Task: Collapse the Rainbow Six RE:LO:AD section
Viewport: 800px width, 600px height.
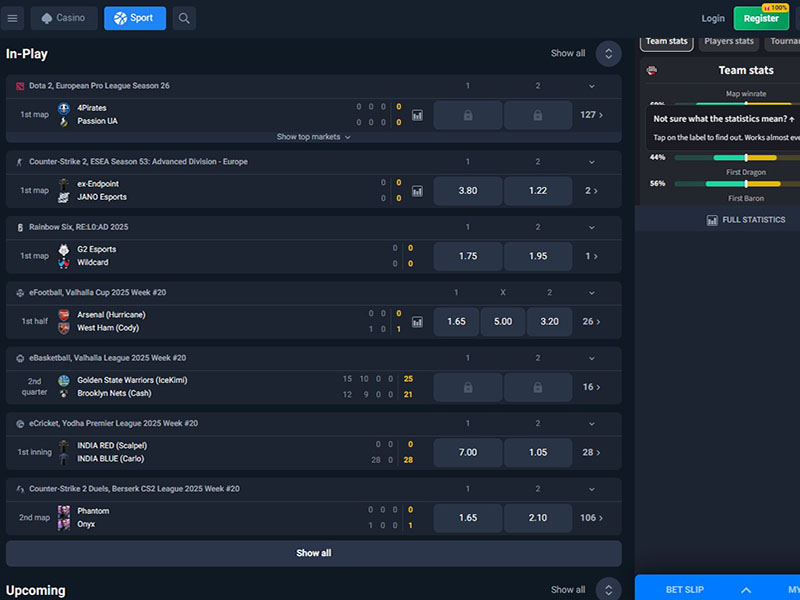Action: (x=592, y=228)
